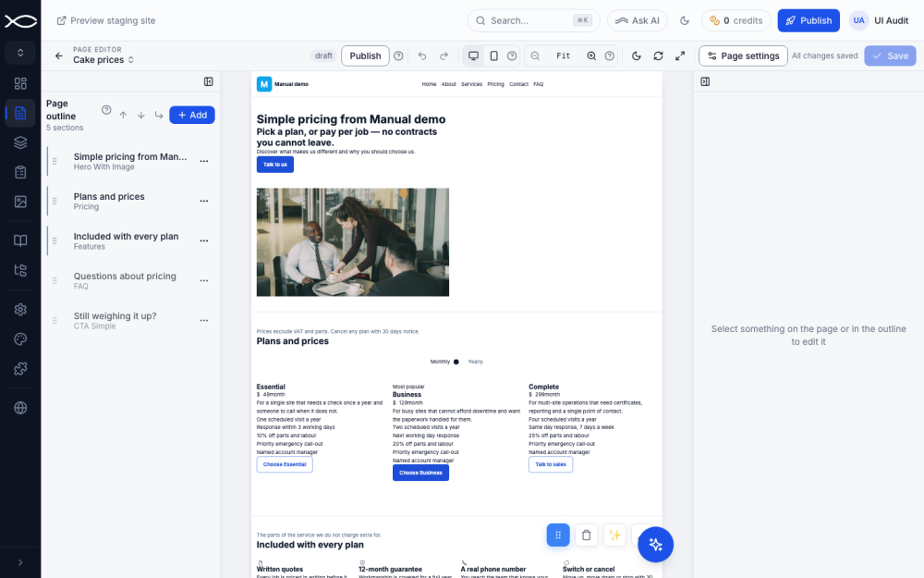
Task: Open Page settings
Action: (743, 56)
